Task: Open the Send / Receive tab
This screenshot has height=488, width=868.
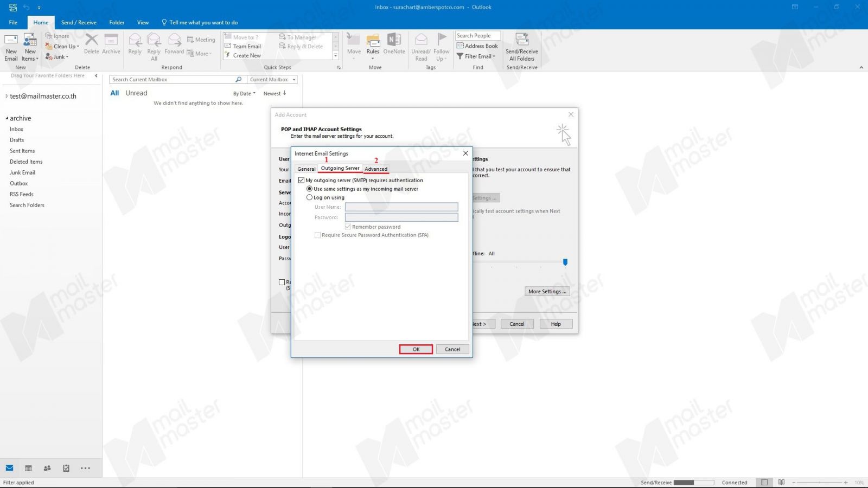Action: (x=79, y=23)
